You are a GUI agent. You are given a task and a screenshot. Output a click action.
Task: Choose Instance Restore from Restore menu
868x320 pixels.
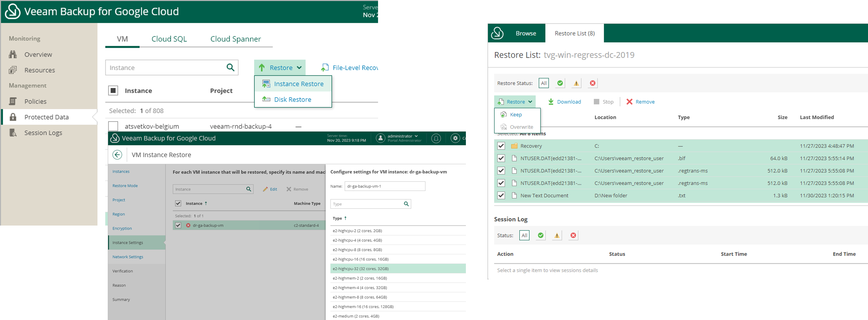(293, 84)
